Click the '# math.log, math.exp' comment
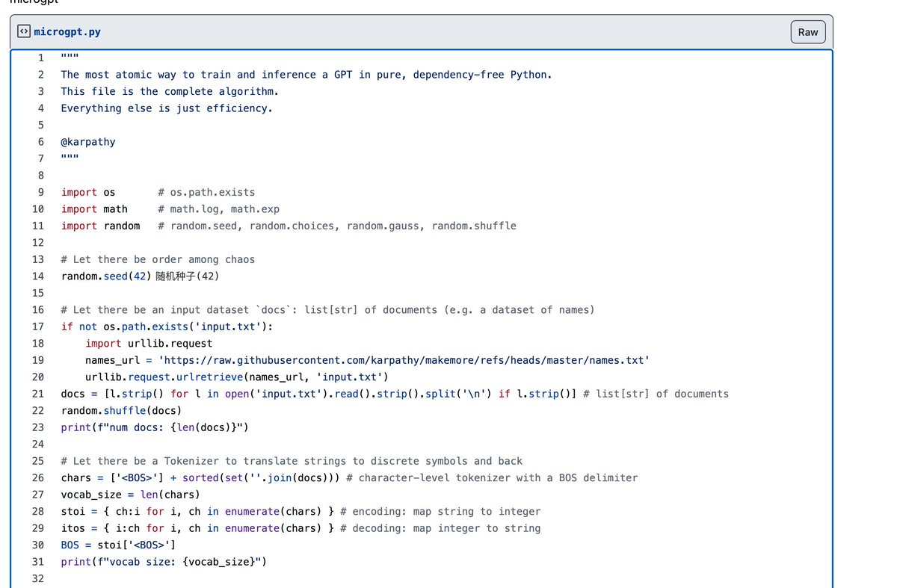The width and height of the screenshot is (897, 588). coord(218,209)
